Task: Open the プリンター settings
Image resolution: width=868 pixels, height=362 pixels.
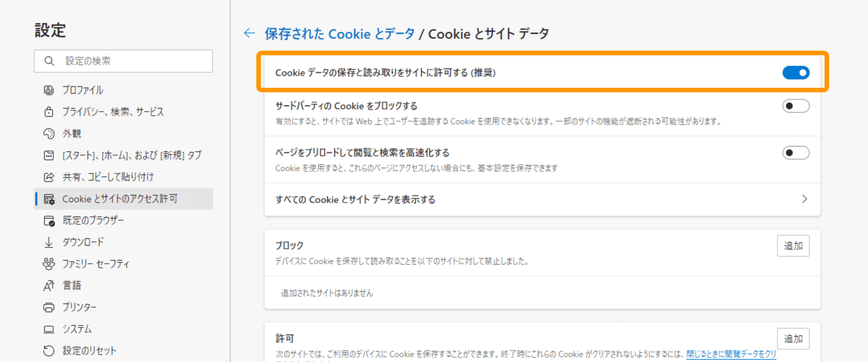Action: (x=80, y=307)
